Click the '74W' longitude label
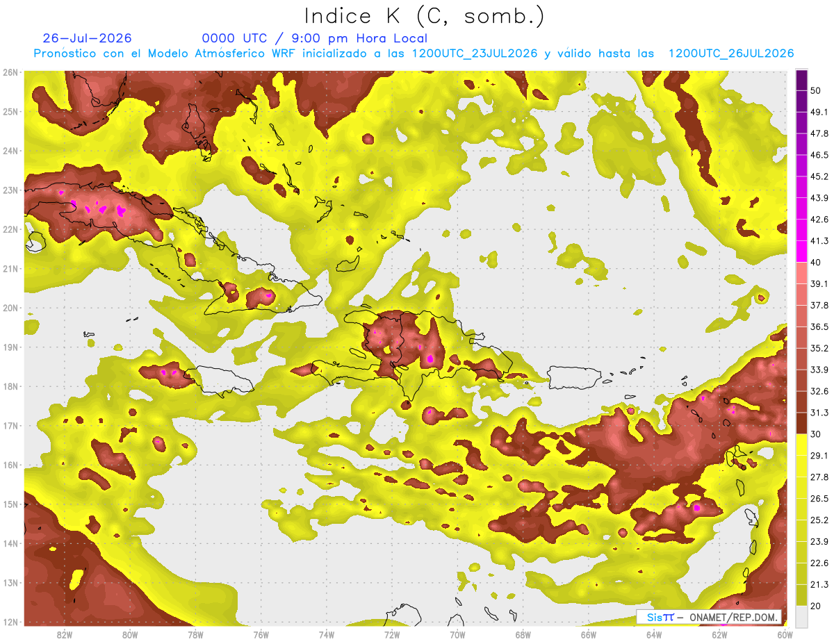Image resolution: width=834 pixels, height=644 pixels. (x=327, y=634)
